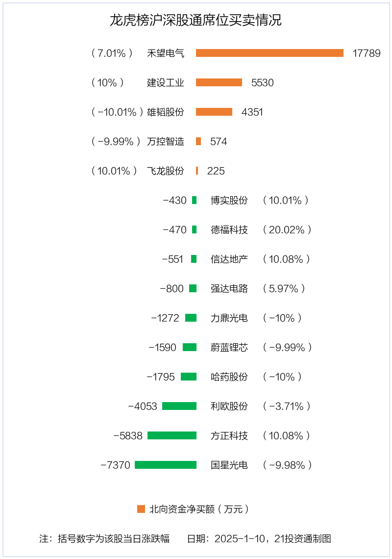The image size is (392, 559).
Task: Click the 德福科技 (20.02%) percentage
Action: 287,229
